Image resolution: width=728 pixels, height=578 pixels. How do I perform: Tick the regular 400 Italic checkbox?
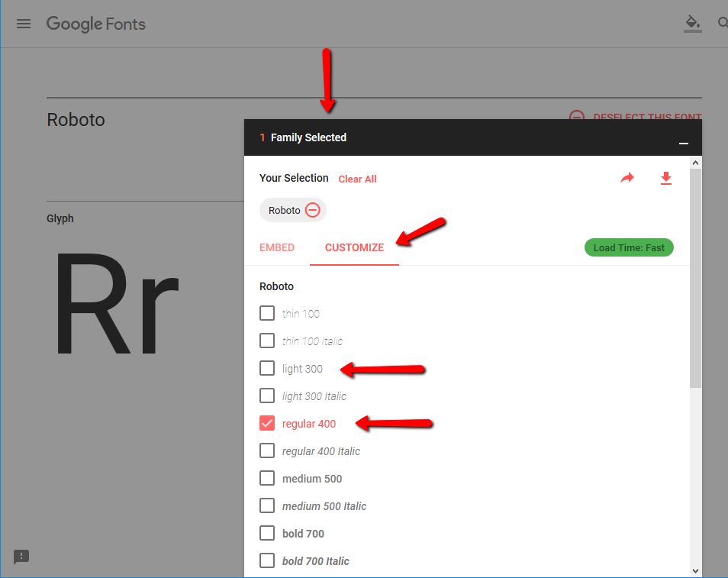267,450
